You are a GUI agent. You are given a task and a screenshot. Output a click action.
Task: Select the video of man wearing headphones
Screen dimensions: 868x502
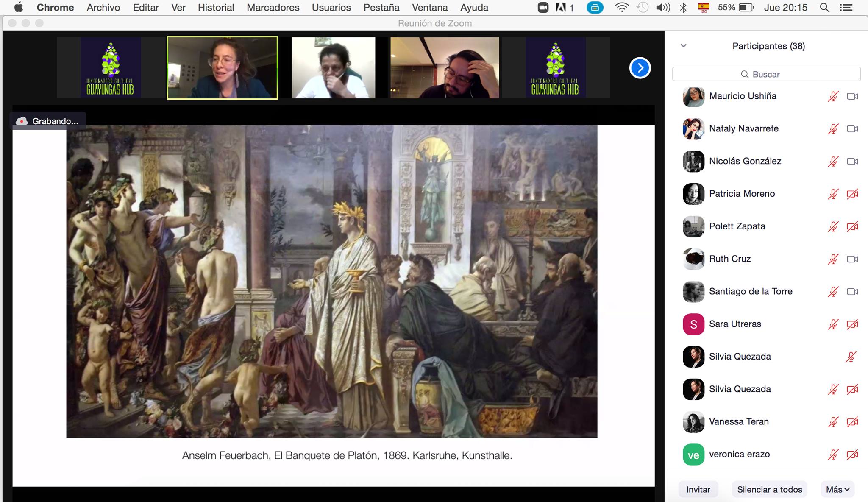[x=445, y=68]
